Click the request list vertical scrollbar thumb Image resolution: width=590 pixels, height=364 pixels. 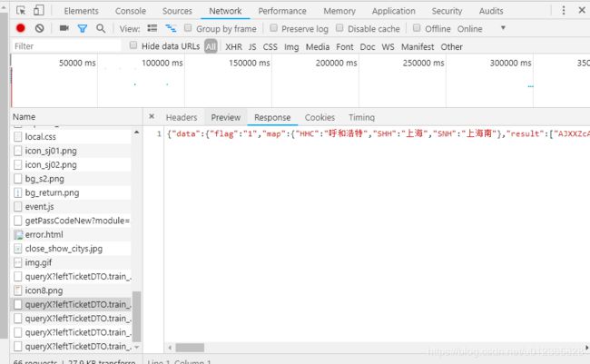[x=136, y=316]
